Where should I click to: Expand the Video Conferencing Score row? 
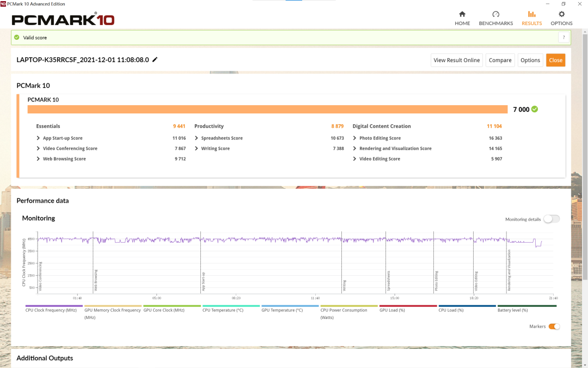tap(39, 149)
